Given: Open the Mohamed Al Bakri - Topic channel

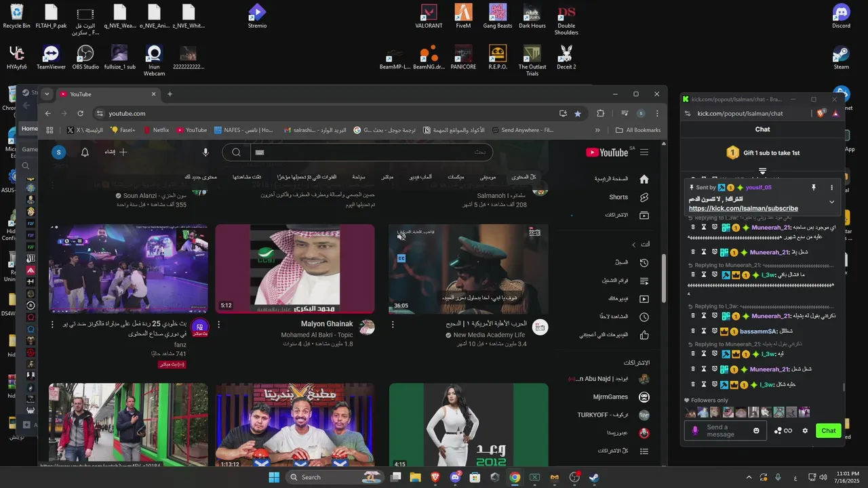Looking at the screenshot, I should (317, 335).
